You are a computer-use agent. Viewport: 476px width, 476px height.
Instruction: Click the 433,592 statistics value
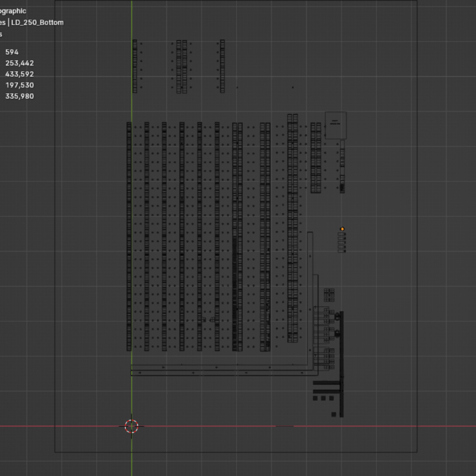(x=20, y=74)
